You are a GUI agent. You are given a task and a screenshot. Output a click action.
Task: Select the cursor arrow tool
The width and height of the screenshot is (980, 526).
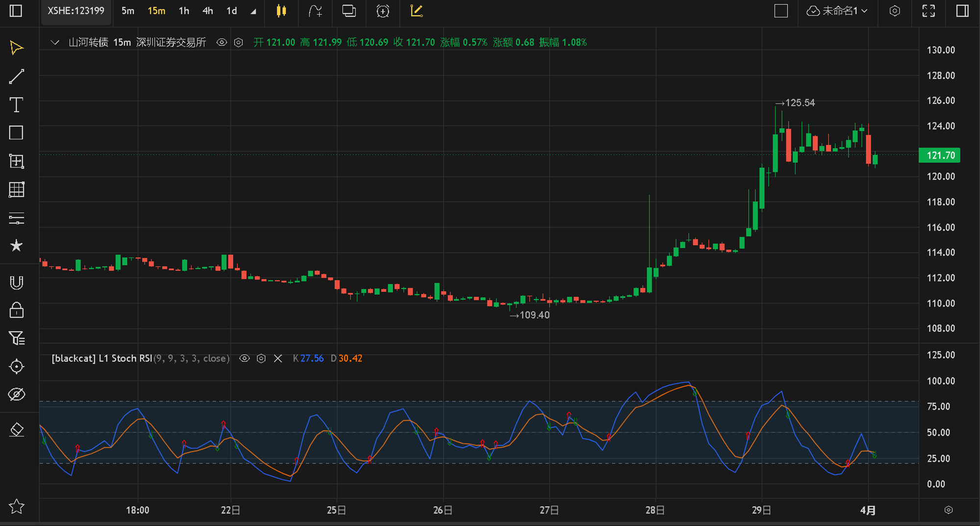tap(17, 48)
